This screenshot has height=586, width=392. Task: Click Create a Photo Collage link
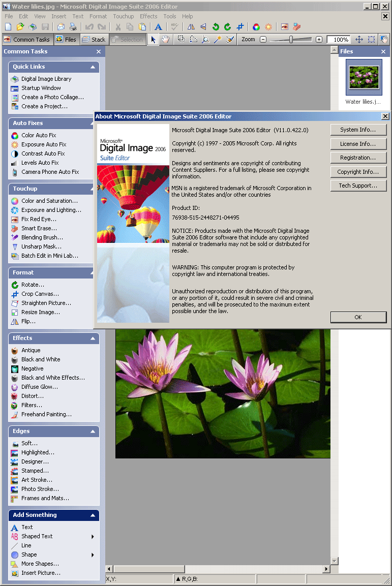pyautogui.click(x=52, y=97)
